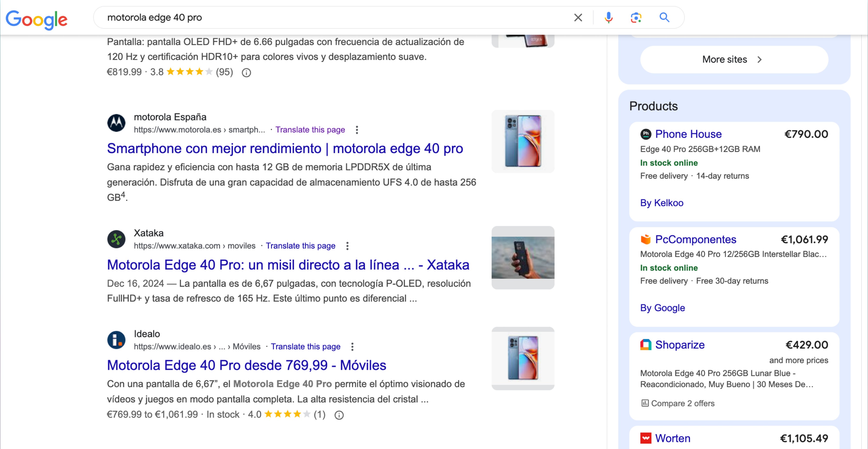
Task: Open Motorola Edge 40 Pro desde 769,99 link
Action: pos(246,365)
